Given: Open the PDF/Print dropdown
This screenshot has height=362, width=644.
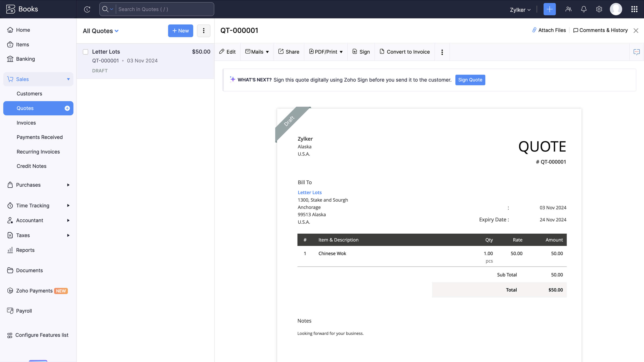Looking at the screenshot, I should pyautogui.click(x=326, y=52).
